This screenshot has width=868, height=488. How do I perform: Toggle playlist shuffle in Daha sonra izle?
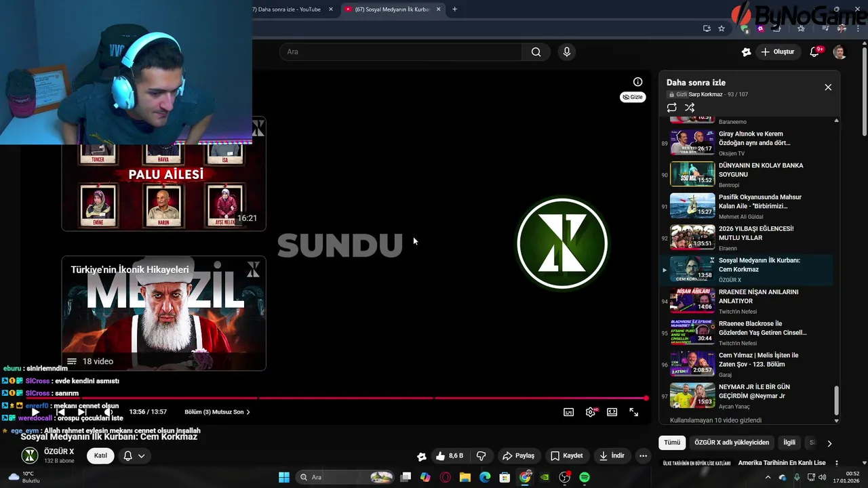click(690, 108)
